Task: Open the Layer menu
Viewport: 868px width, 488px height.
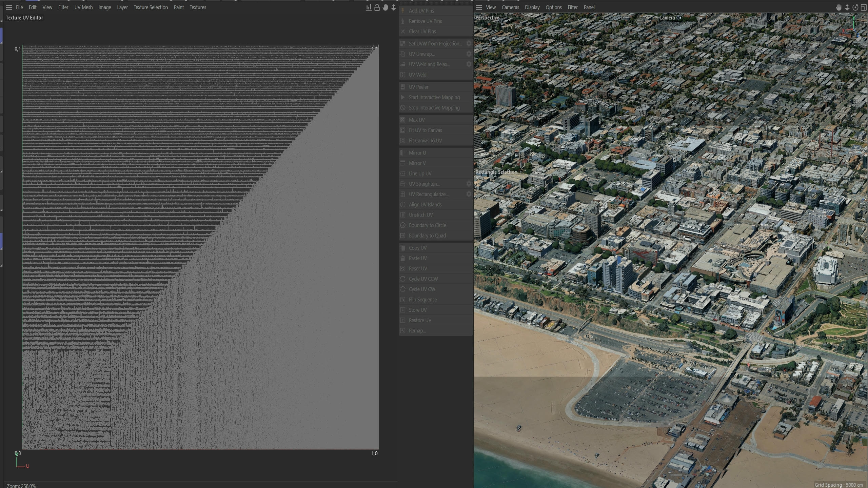Action: (122, 7)
